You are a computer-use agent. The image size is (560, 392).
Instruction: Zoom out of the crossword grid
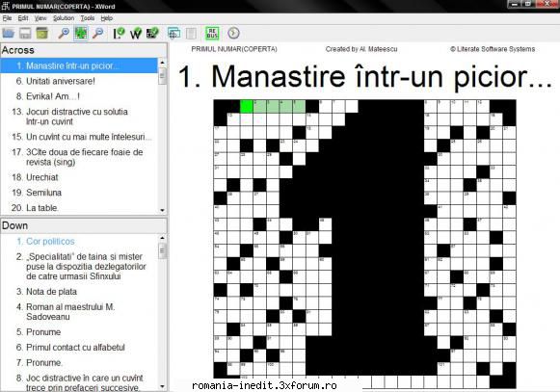[98, 33]
